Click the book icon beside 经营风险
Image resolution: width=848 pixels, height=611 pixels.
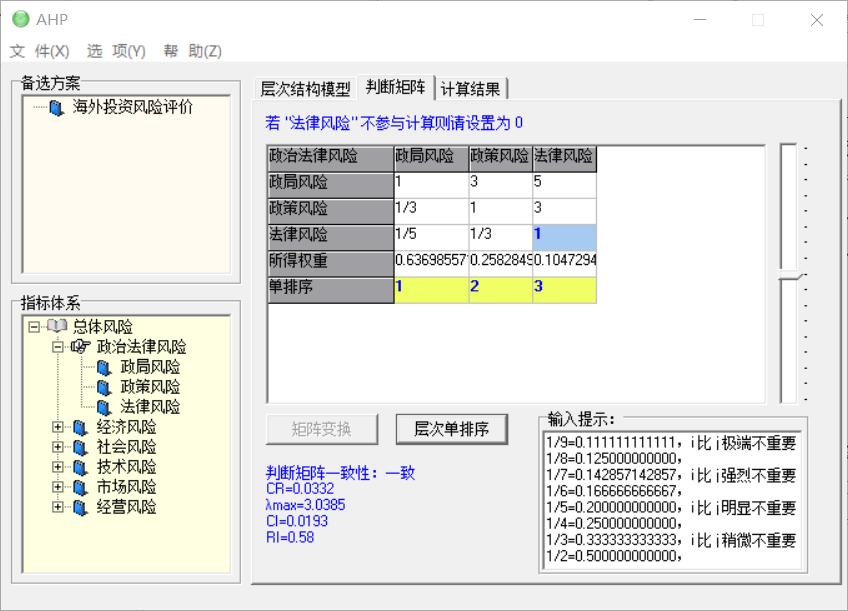coord(81,507)
